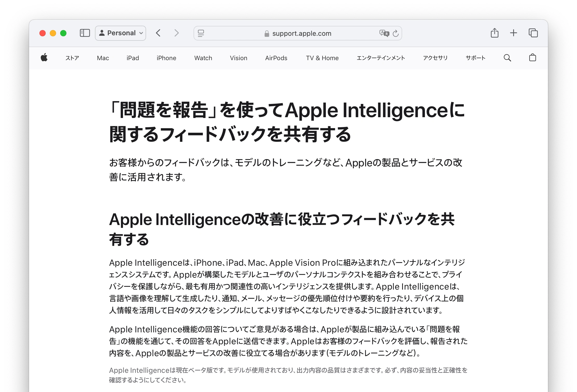This screenshot has width=577, height=392.
Task: Open the iPhone menu item
Action: [166, 58]
